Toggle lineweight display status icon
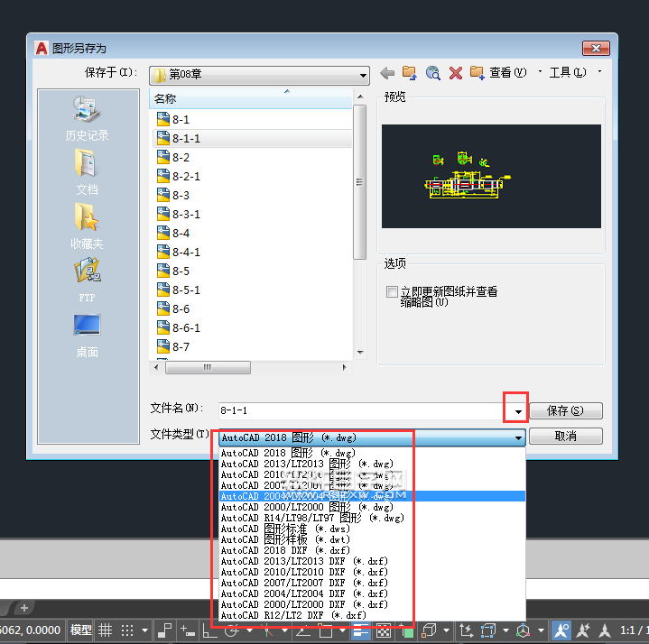649x644 pixels. click(x=360, y=630)
